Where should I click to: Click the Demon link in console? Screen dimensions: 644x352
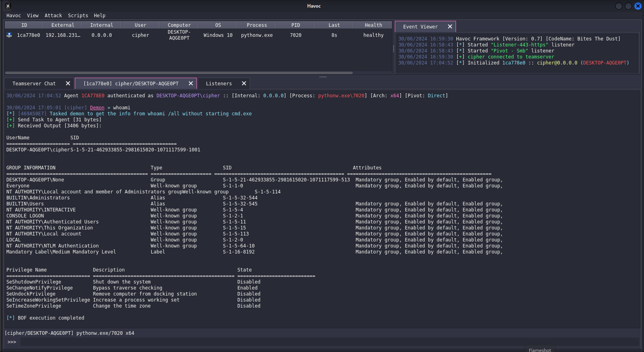tap(97, 108)
